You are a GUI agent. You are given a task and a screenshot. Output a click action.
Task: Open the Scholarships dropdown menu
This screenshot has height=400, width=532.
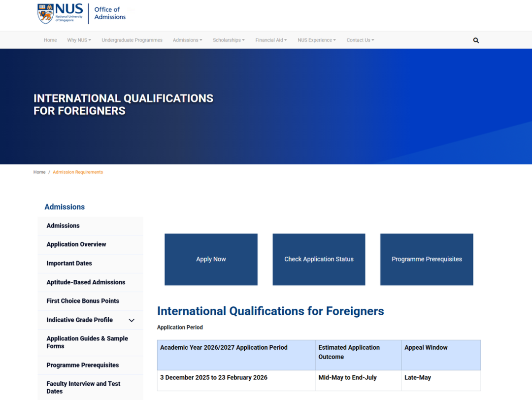click(x=229, y=40)
